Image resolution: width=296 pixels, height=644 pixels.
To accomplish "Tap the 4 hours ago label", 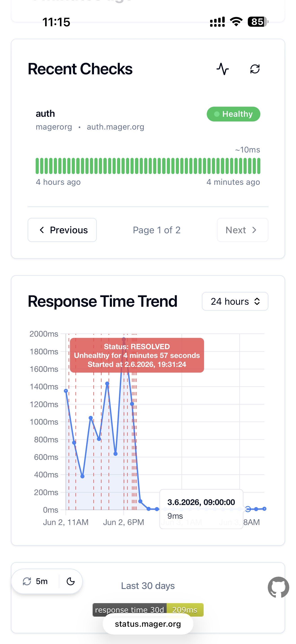I will (58, 182).
